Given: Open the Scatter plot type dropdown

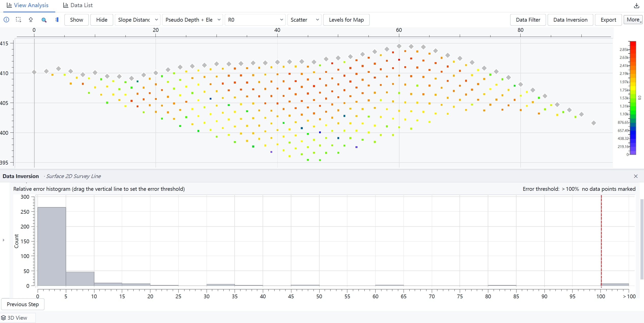Looking at the screenshot, I should [x=304, y=20].
